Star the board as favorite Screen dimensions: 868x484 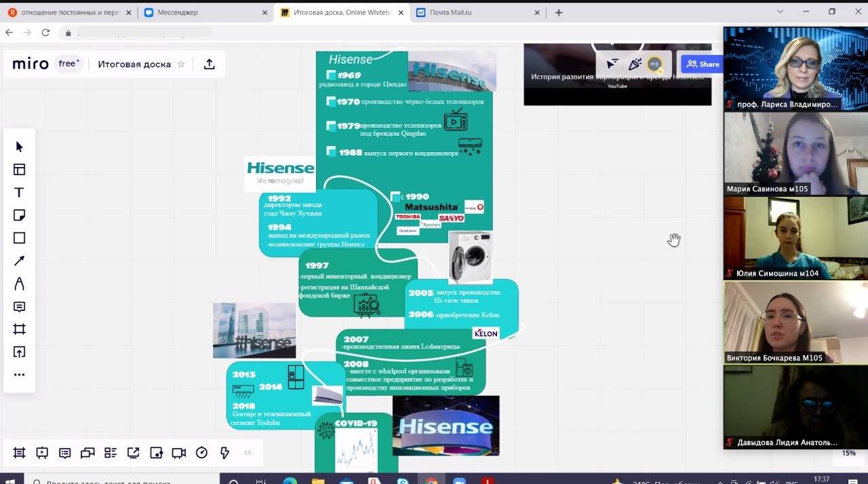pos(181,64)
